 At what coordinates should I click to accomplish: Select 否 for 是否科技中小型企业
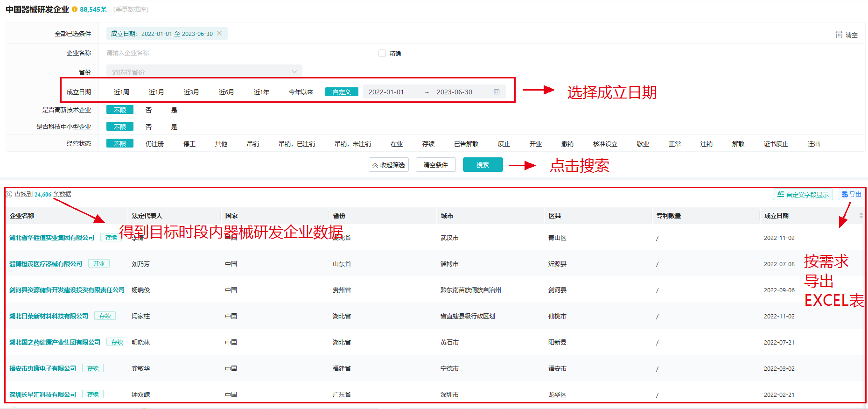[x=148, y=127]
